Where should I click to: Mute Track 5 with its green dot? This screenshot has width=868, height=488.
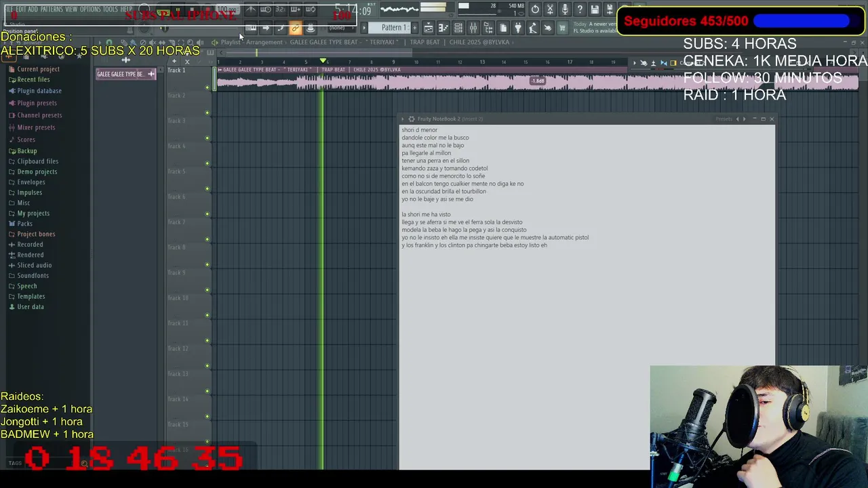[207, 188]
